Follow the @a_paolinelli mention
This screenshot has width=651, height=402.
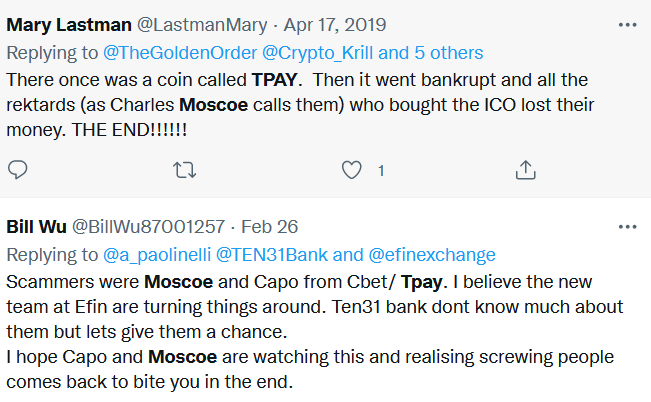click(x=157, y=255)
